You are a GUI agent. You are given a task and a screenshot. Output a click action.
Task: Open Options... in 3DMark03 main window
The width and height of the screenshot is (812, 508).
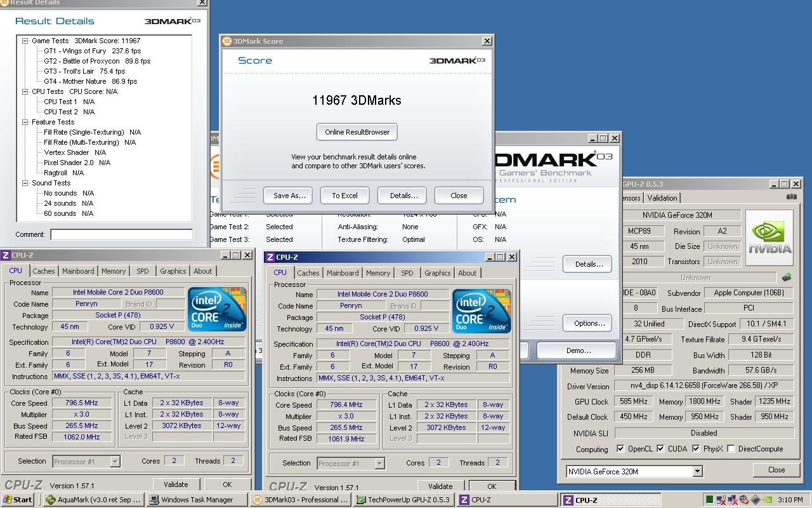588,323
